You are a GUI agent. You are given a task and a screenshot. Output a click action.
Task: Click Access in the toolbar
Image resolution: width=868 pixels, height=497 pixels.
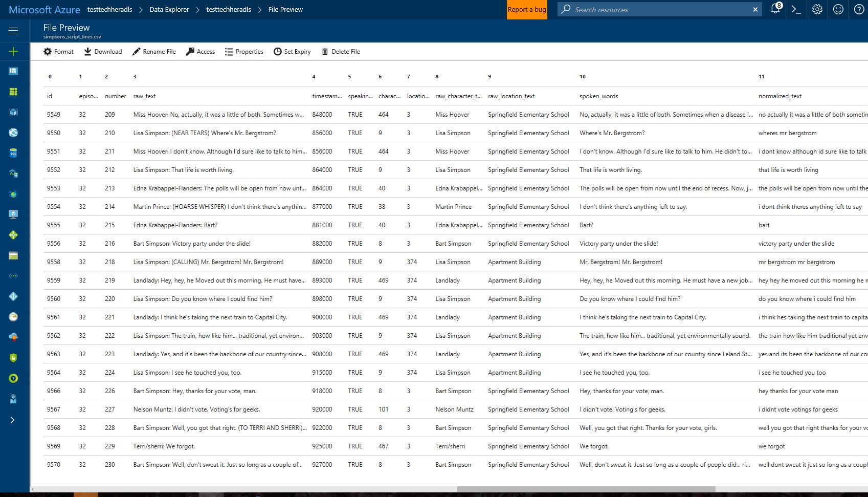201,51
